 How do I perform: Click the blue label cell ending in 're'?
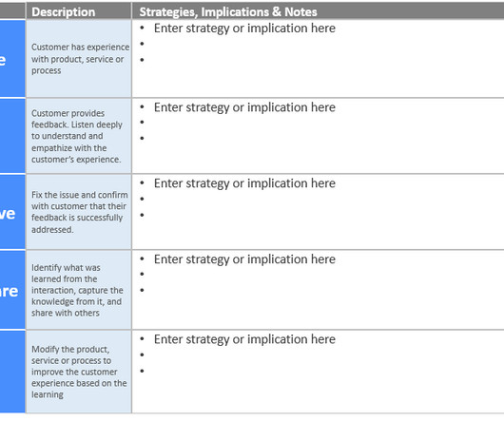pos(12,290)
